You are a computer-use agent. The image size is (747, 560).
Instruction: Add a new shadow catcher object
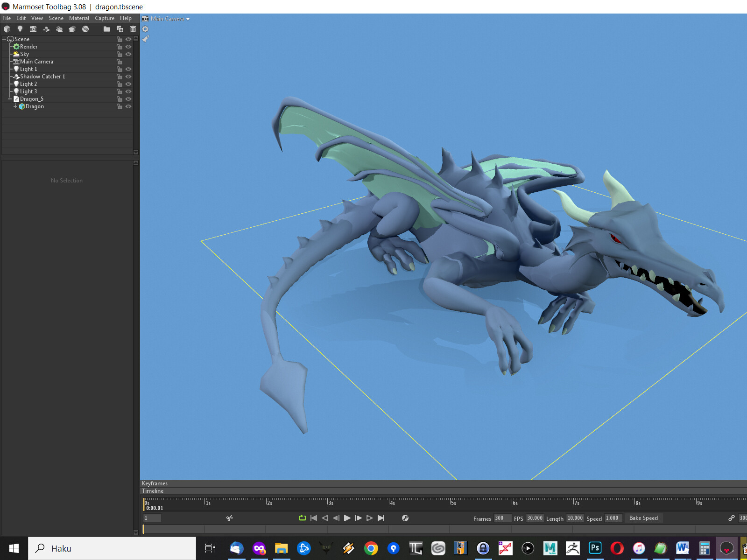tap(46, 29)
